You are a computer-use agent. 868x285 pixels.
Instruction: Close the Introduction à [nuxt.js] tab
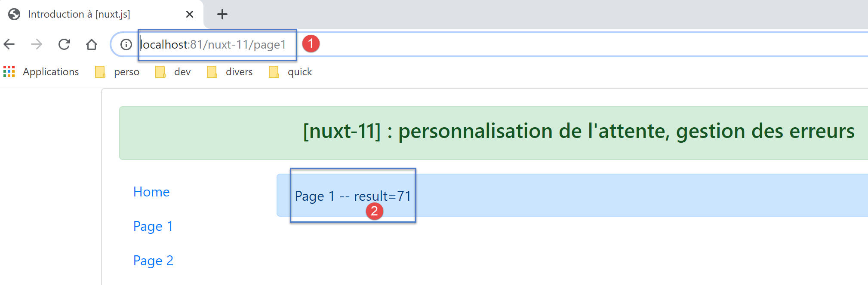click(x=189, y=14)
